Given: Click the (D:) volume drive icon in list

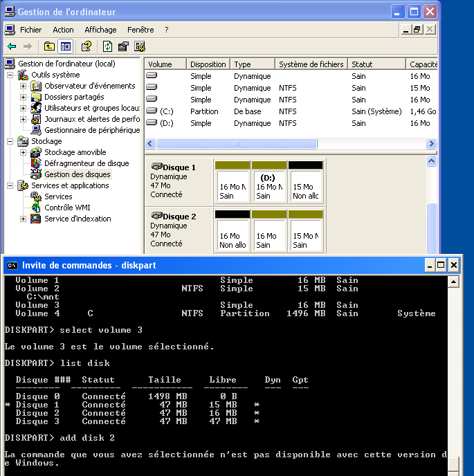Looking at the screenshot, I should (152, 122).
